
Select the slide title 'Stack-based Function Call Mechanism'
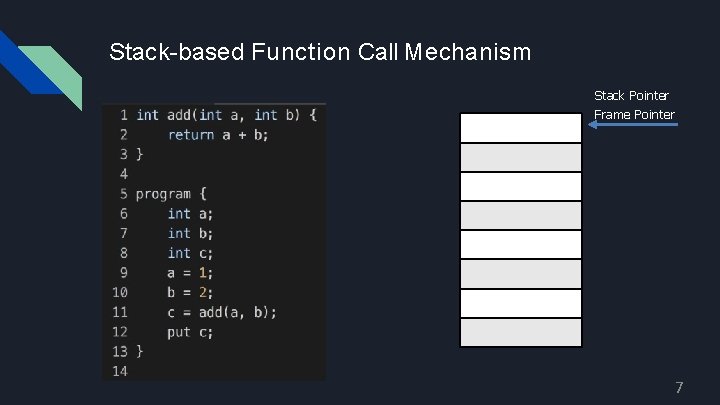(x=320, y=51)
